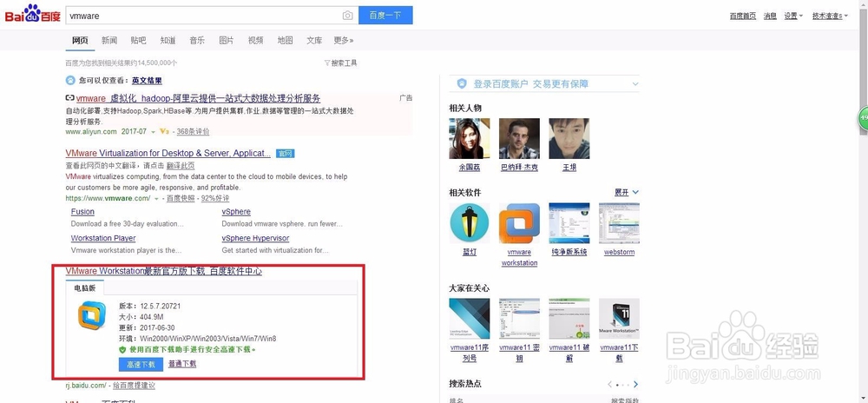
Task: Open the vSphere Hypervisor sublink
Action: coord(256,238)
